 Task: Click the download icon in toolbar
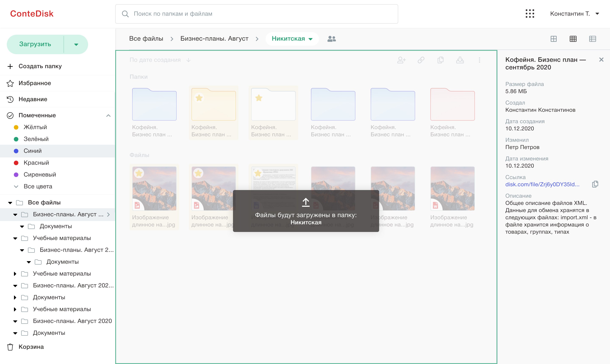pos(460,60)
